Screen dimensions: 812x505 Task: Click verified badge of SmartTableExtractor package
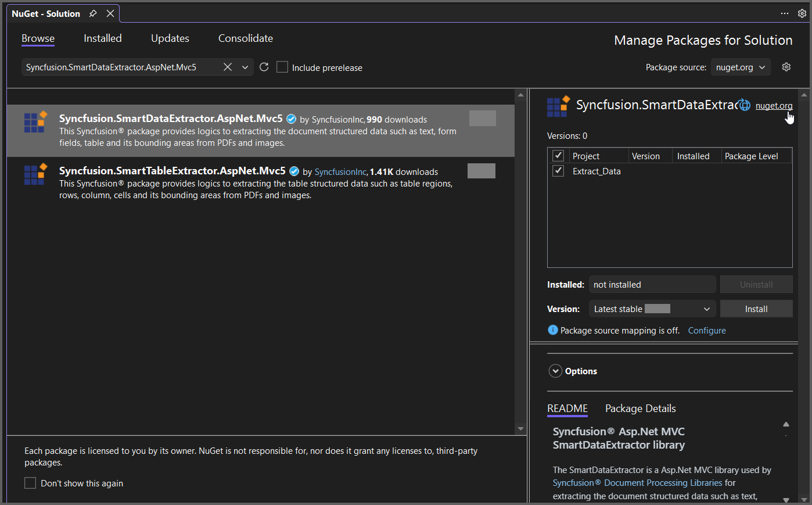coord(294,171)
